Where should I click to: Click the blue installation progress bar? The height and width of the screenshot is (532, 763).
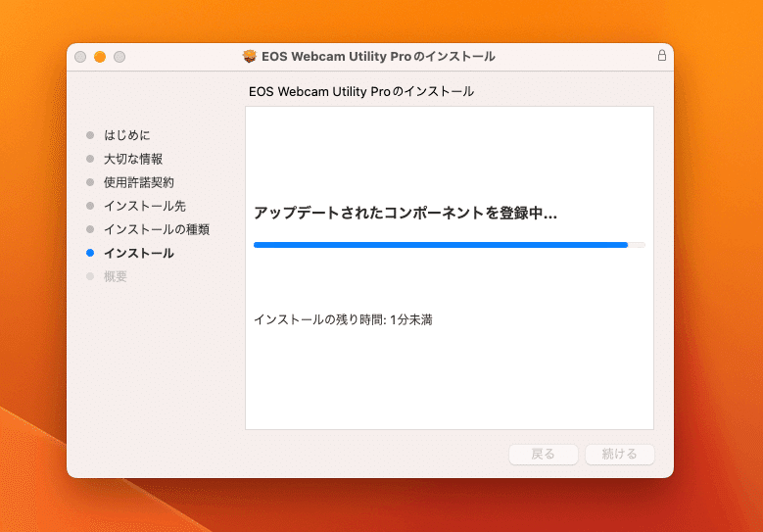[x=450, y=245]
